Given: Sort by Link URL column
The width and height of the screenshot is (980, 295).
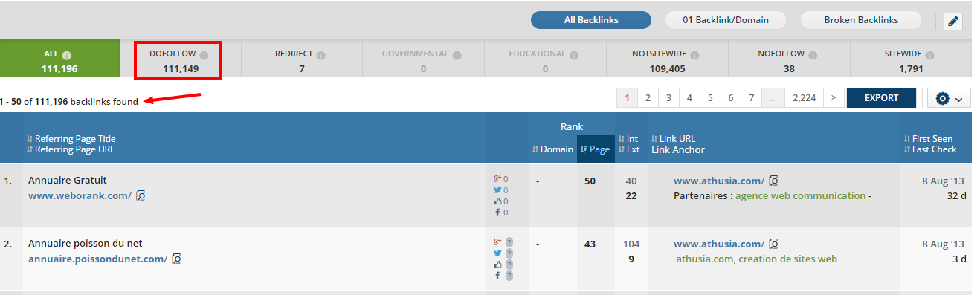Looking at the screenshot, I should point(674,139).
